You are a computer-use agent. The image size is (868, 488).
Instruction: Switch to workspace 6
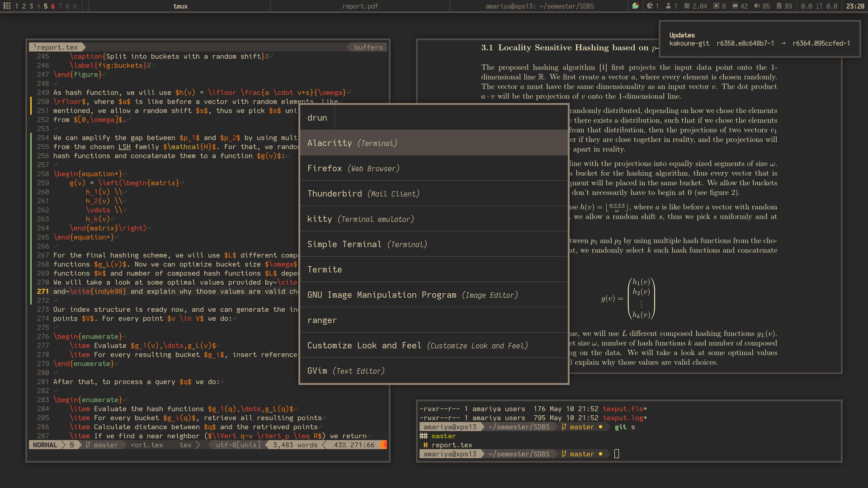click(x=53, y=6)
